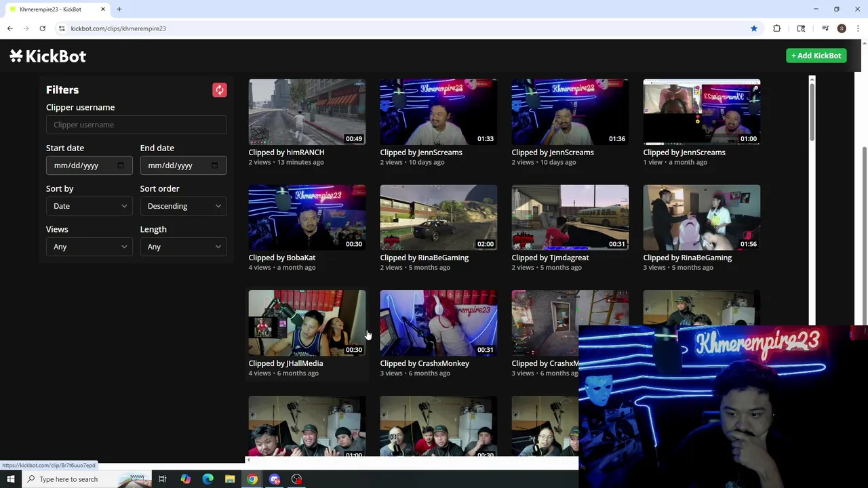The height and width of the screenshot is (488, 868).
Task: Open the Chrome extensions puzzle icon
Action: (x=777, y=28)
